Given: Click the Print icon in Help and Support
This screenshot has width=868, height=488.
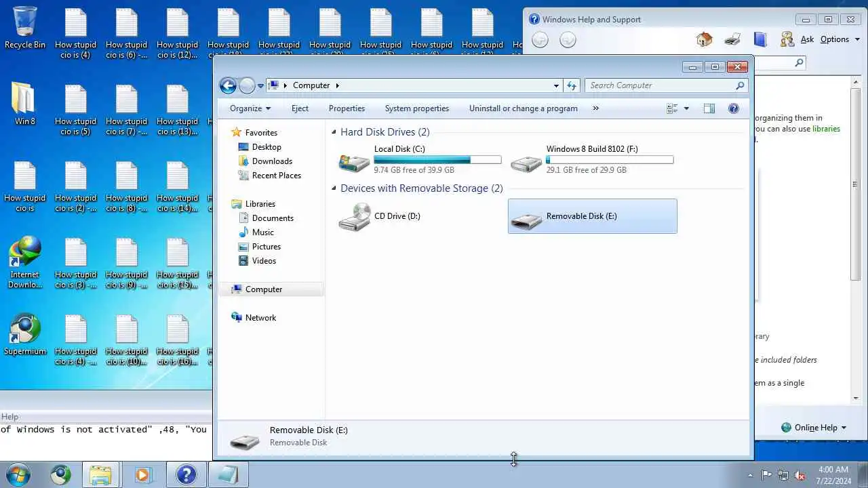Looking at the screenshot, I should click(x=732, y=39).
